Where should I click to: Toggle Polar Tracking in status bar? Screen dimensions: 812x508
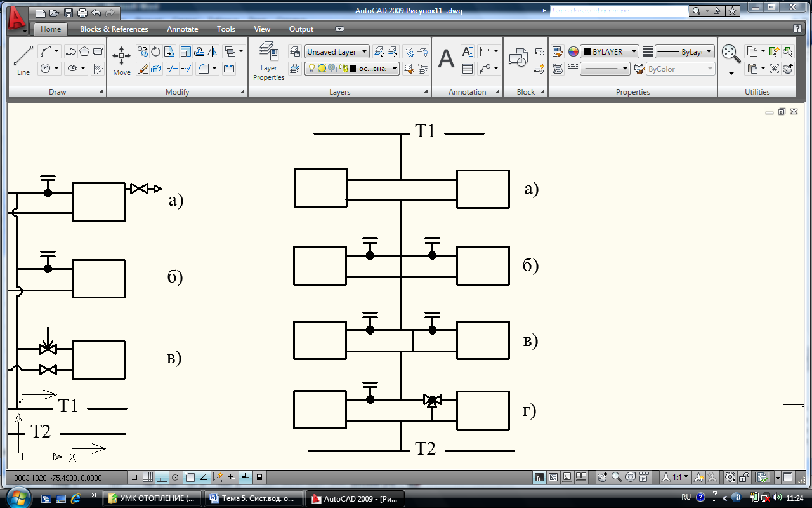coord(176,477)
